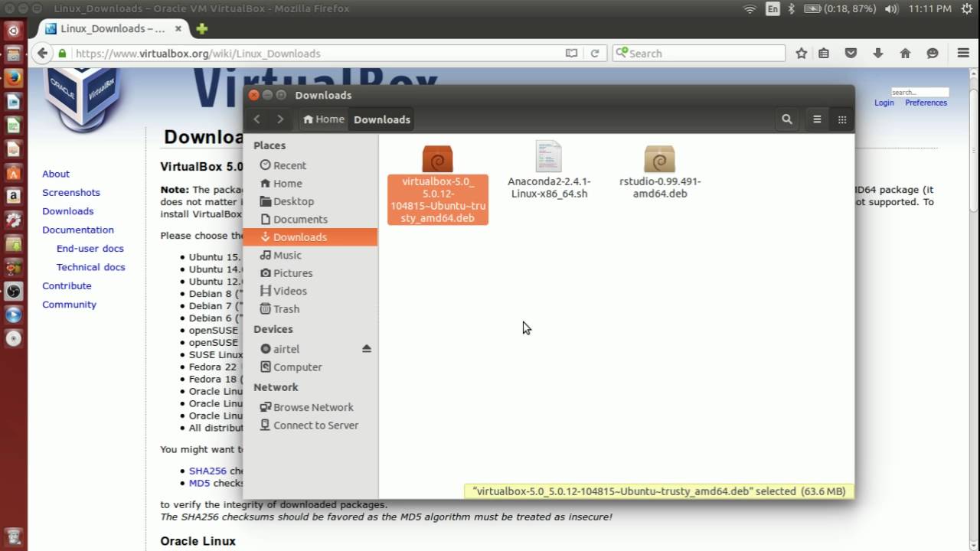Viewport: 980px width, 551px height.
Task: Open the volume indicator
Action: pos(892,9)
